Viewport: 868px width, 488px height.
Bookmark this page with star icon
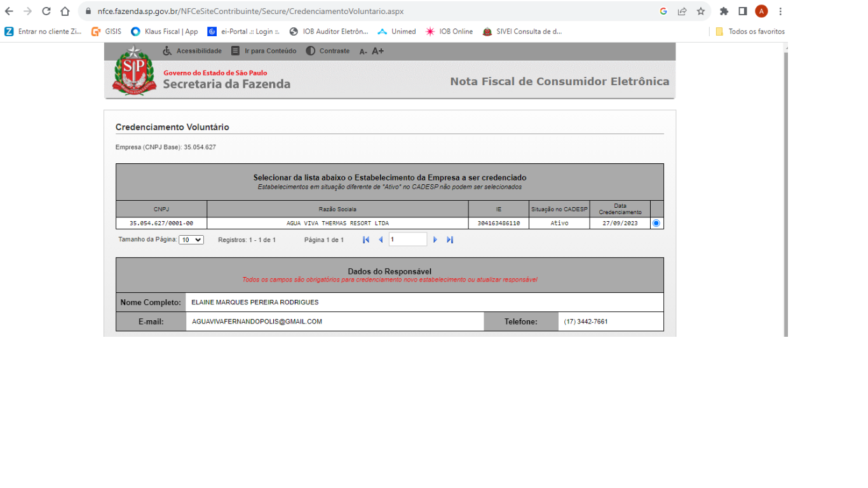coord(701,11)
